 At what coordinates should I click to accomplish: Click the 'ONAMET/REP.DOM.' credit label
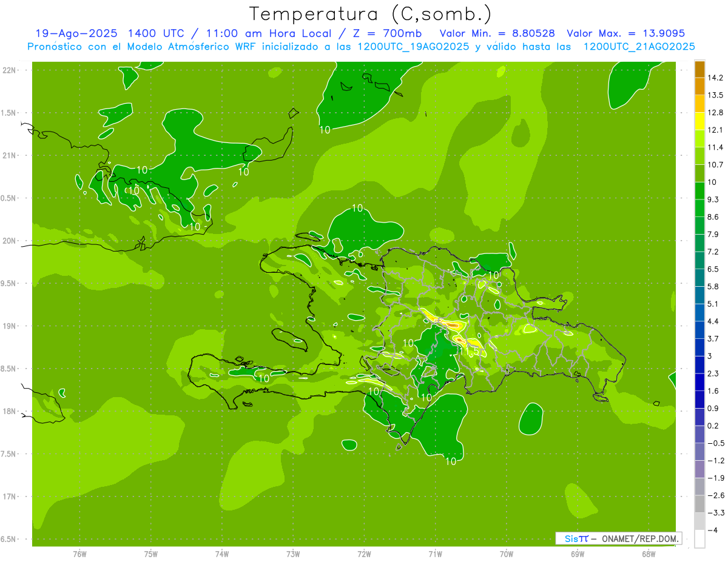(x=640, y=538)
